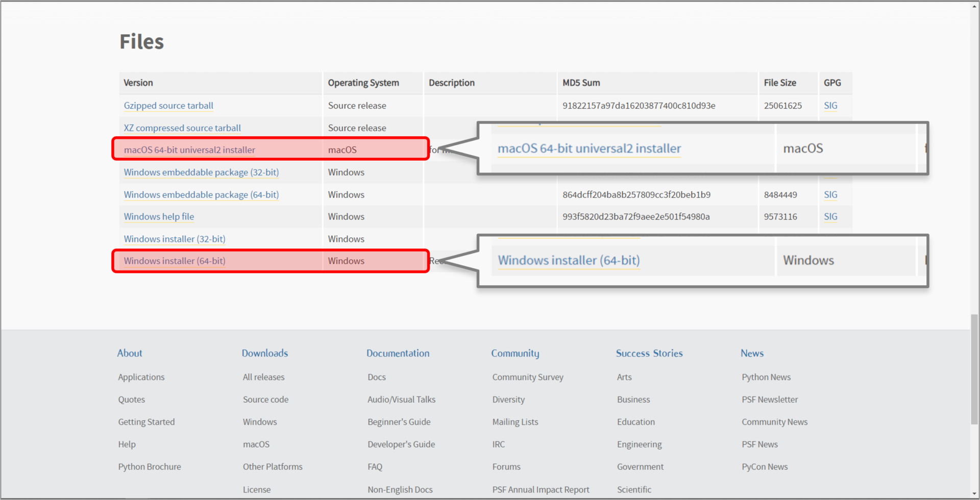This screenshot has width=980, height=500.
Task: Open Windows embeddable package (64-bit) link
Action: pyautogui.click(x=201, y=195)
